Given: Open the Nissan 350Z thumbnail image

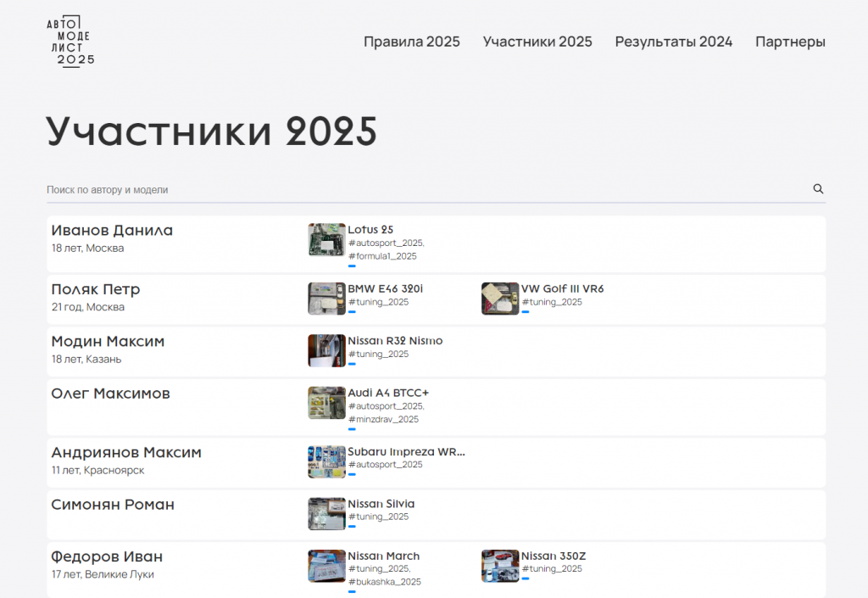Looking at the screenshot, I should click(x=500, y=566).
